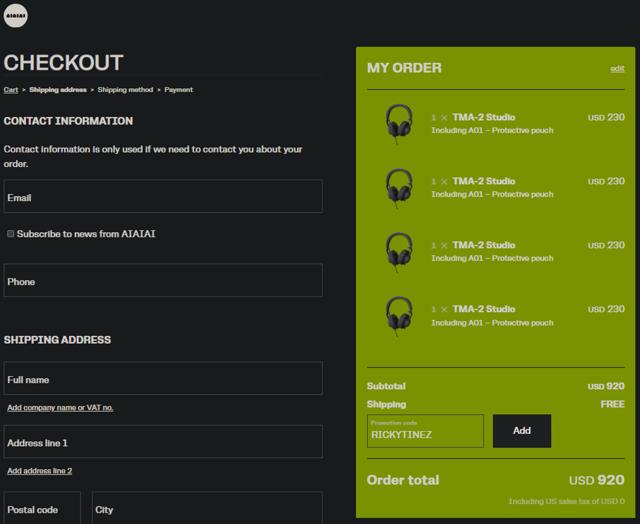Focus the Email input field

(163, 196)
